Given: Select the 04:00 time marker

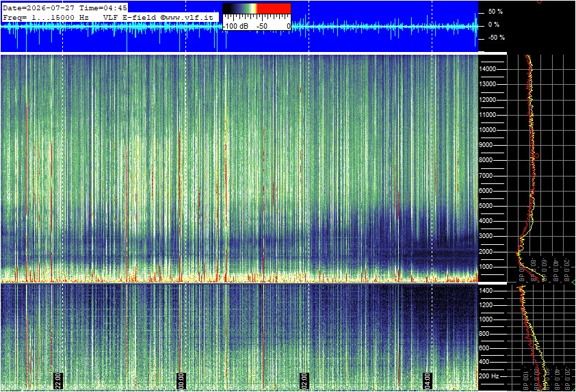Looking at the screenshot, I should [427, 380].
